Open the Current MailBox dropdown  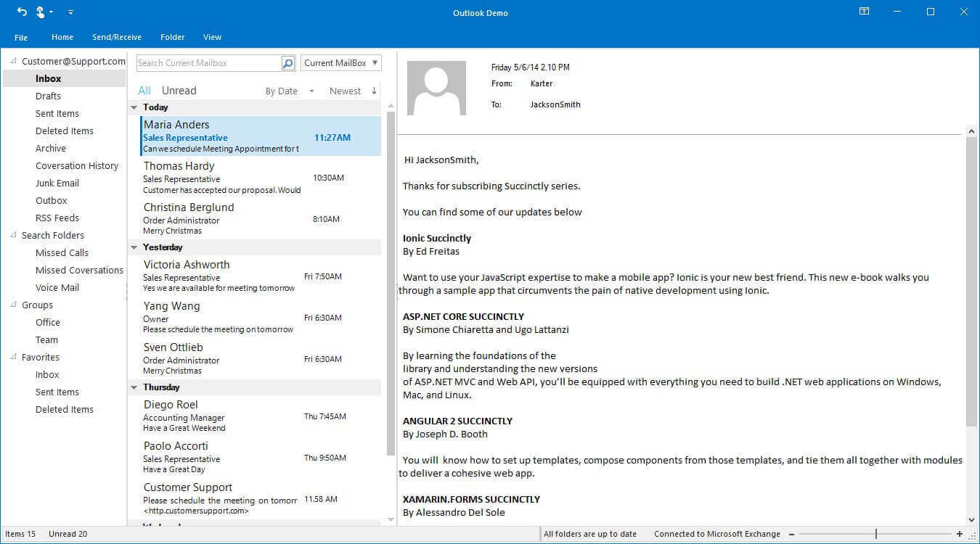(x=375, y=63)
